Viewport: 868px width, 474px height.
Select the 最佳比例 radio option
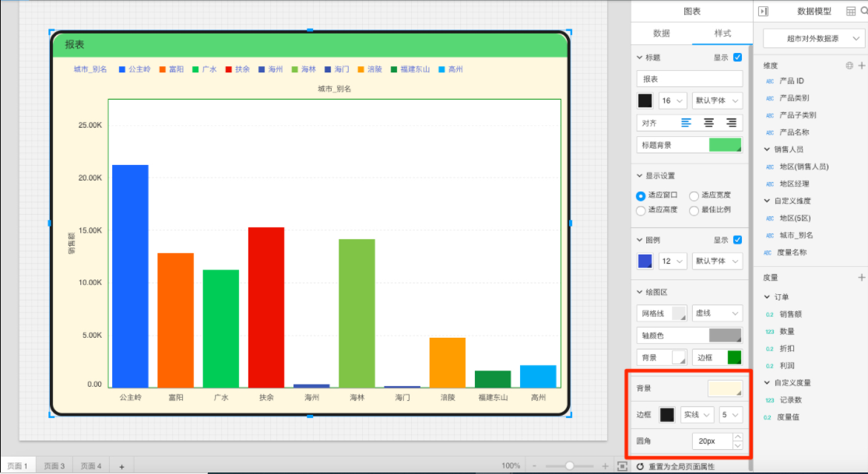coord(694,210)
